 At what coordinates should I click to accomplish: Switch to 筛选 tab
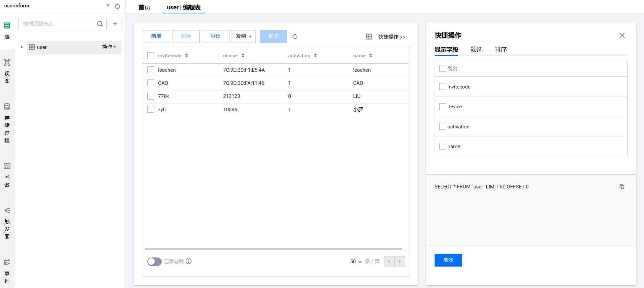coord(477,50)
